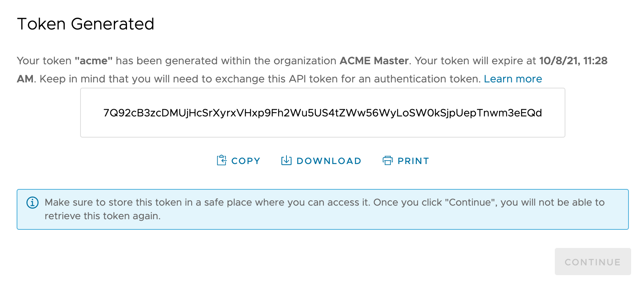Click the "Make sure to store this token" text

coord(113,203)
